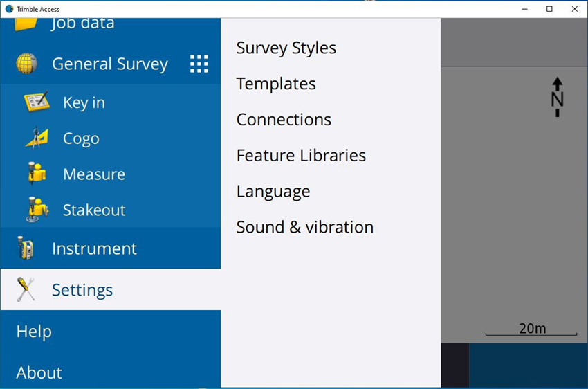Open the About menu entry
This screenshot has width=588, height=389.
click(39, 372)
